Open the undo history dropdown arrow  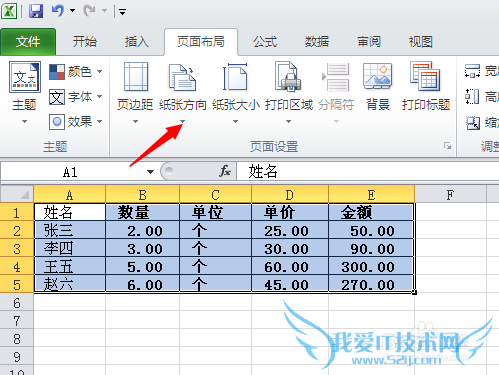coord(72,11)
